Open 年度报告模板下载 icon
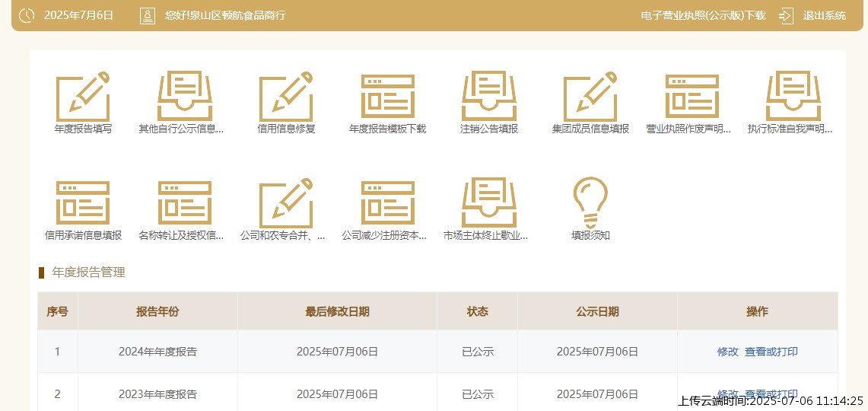Image resolution: width=868 pixels, height=411 pixels. tap(387, 96)
